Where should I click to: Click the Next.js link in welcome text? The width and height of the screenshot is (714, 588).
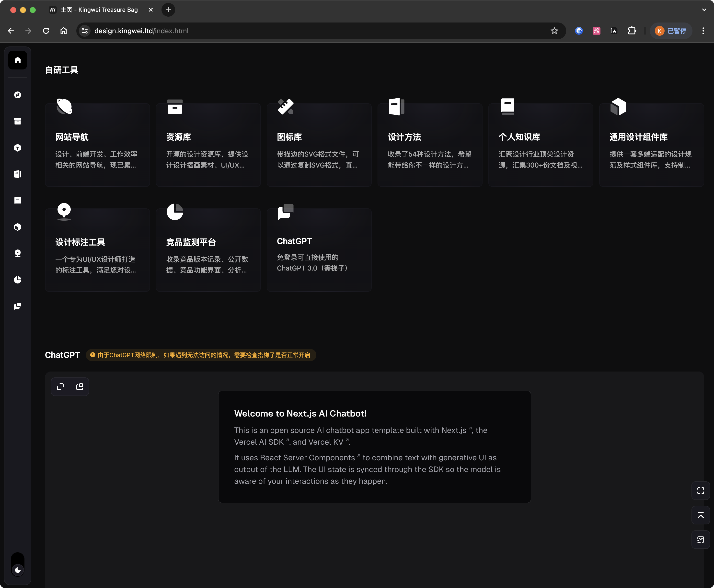[454, 430]
